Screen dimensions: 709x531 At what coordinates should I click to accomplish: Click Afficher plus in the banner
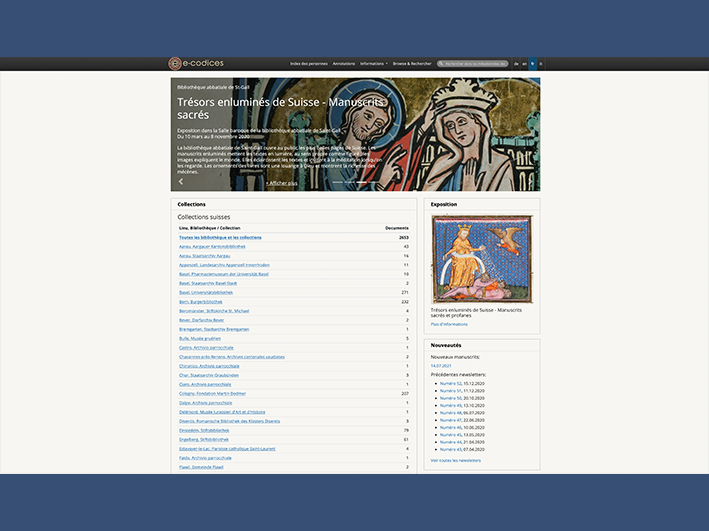(x=281, y=183)
